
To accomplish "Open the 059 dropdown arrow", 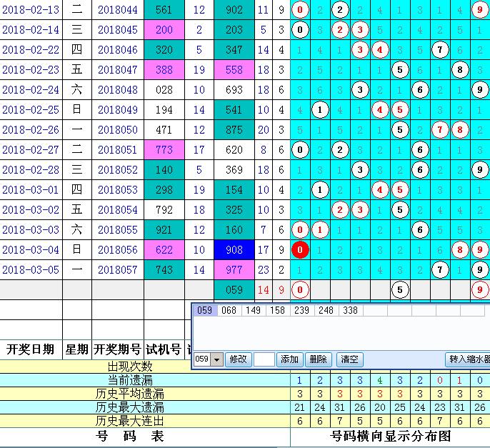I will (217, 360).
